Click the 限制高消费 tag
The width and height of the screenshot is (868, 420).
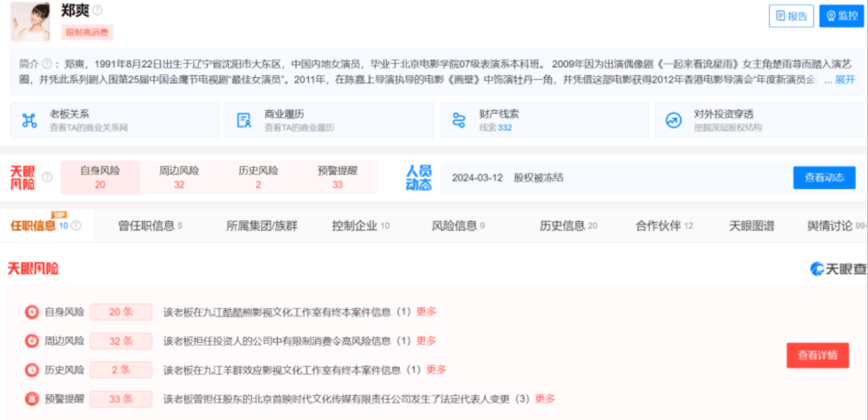point(87,32)
